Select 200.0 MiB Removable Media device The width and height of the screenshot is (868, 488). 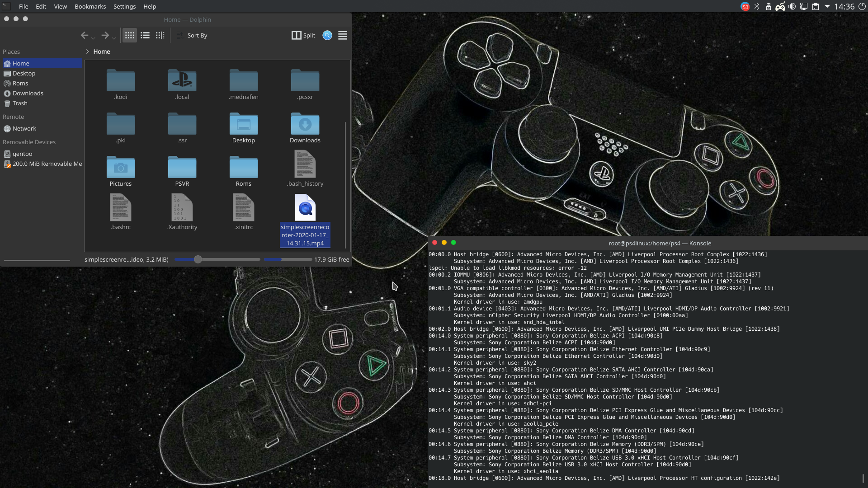(42, 164)
